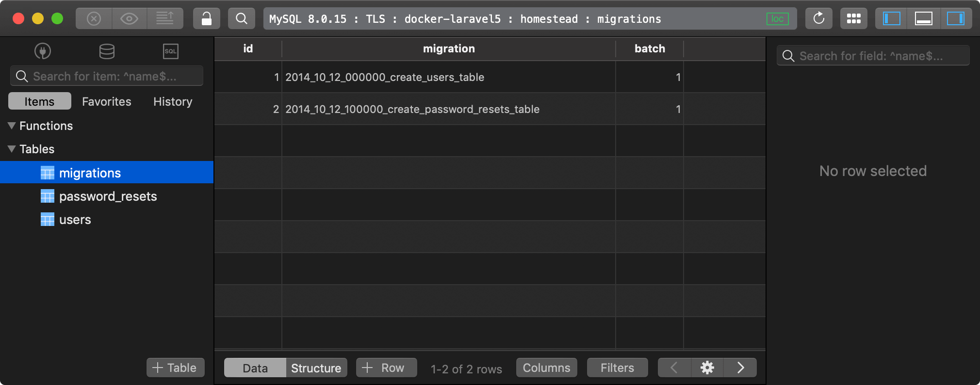Click the cell '2014_10_12_000000_create_users_table'
Viewport: 980px width, 385px height.
(449, 77)
